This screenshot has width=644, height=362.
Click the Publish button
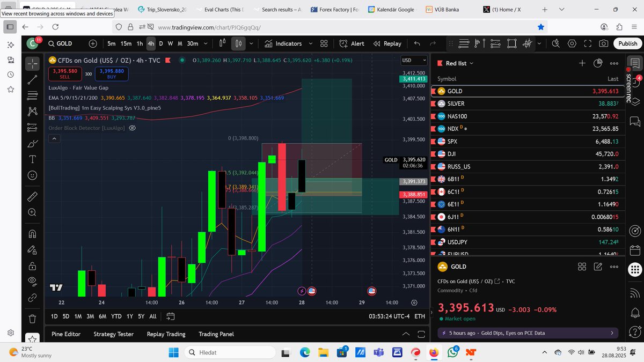point(627,44)
